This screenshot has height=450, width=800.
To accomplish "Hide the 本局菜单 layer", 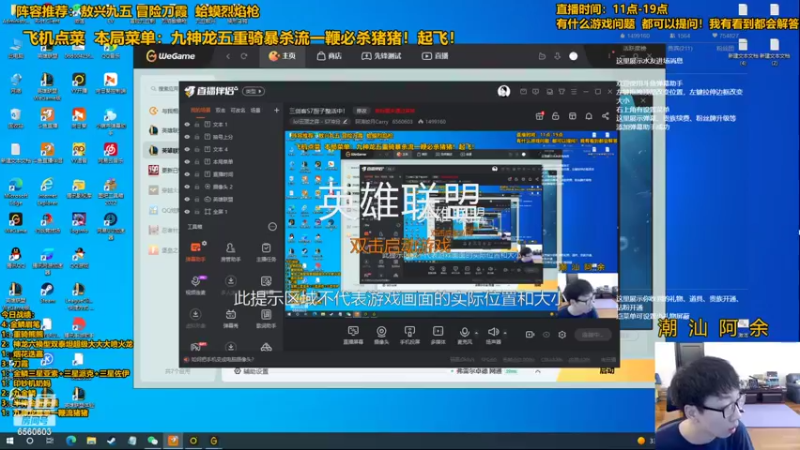I will (x=187, y=162).
